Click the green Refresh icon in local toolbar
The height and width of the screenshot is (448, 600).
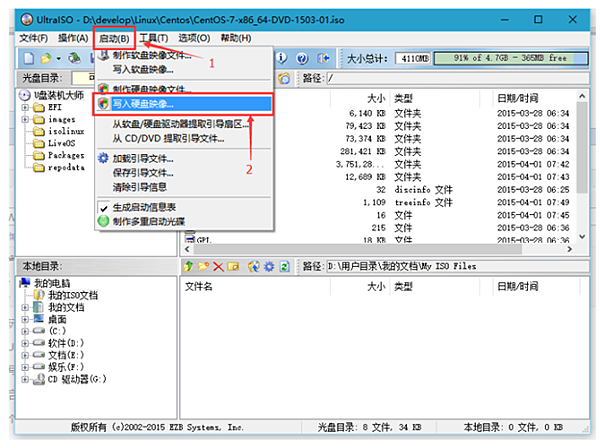coord(284,267)
